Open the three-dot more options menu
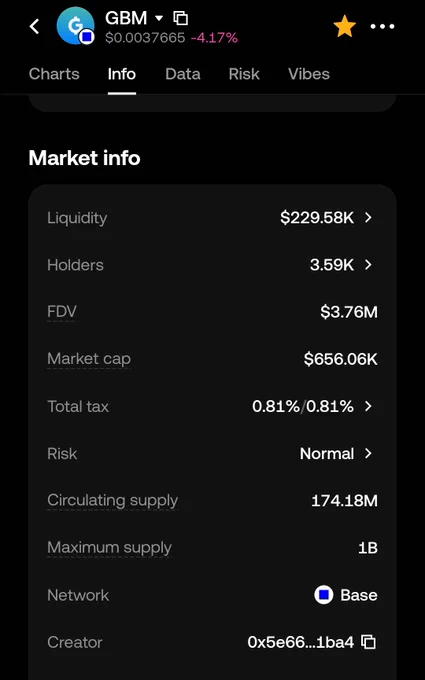This screenshot has width=425, height=680. [x=382, y=26]
